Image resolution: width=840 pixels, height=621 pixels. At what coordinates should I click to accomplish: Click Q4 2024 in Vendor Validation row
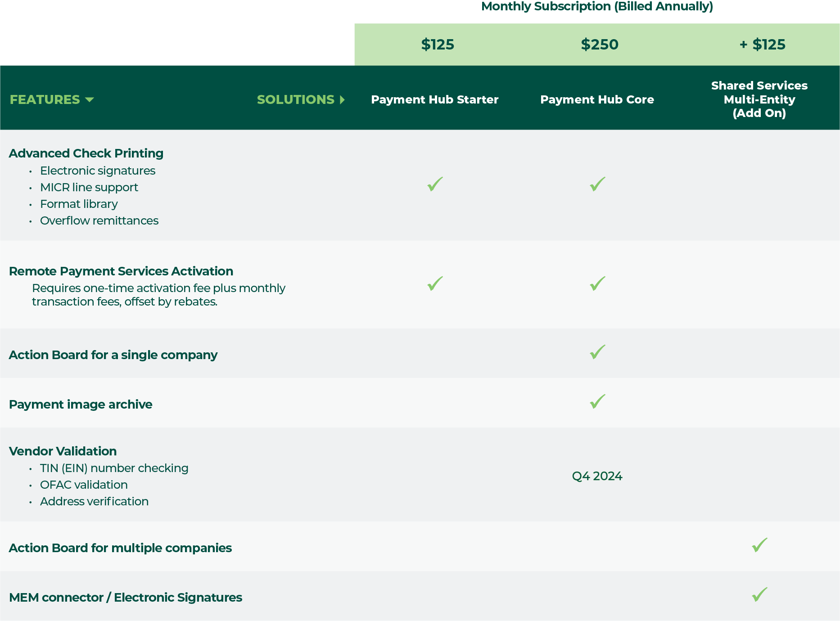tap(597, 476)
